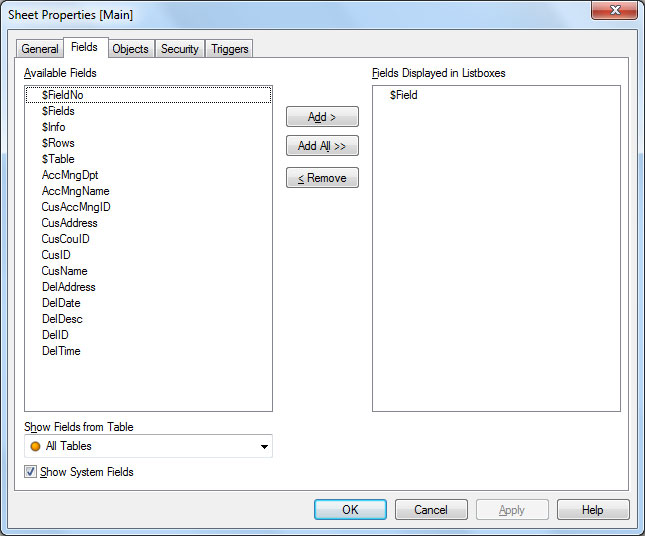Select DelDate field
The height and width of the screenshot is (536, 645).
[x=148, y=303]
